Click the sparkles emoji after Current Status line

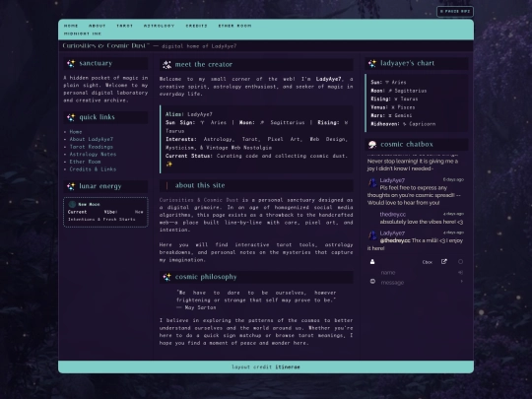tap(168, 165)
